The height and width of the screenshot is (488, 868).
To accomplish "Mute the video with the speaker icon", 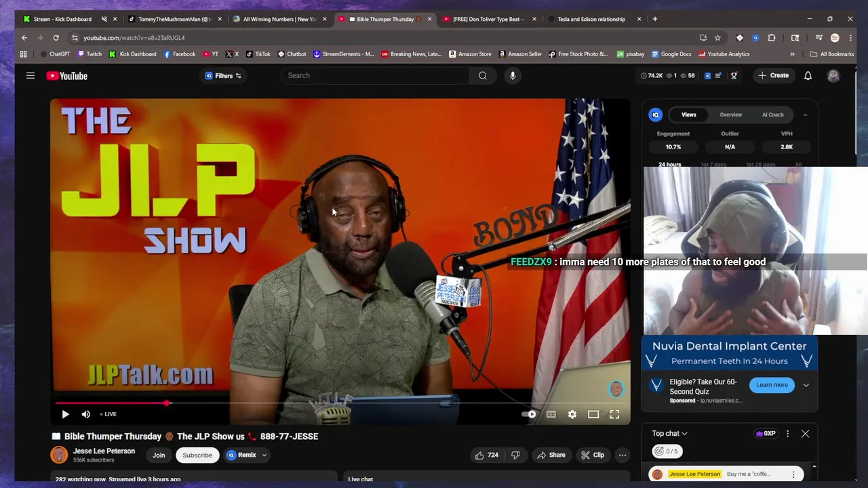I will coord(86,414).
